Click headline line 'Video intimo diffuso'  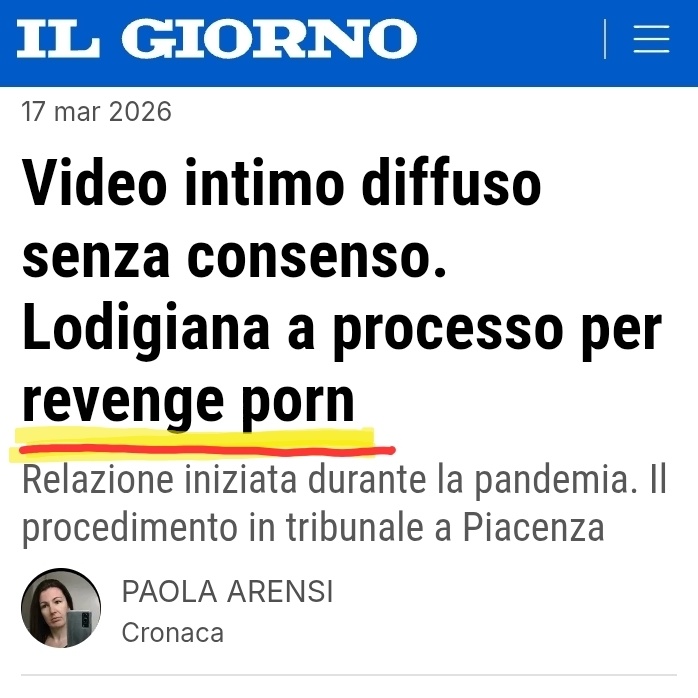coord(281,183)
